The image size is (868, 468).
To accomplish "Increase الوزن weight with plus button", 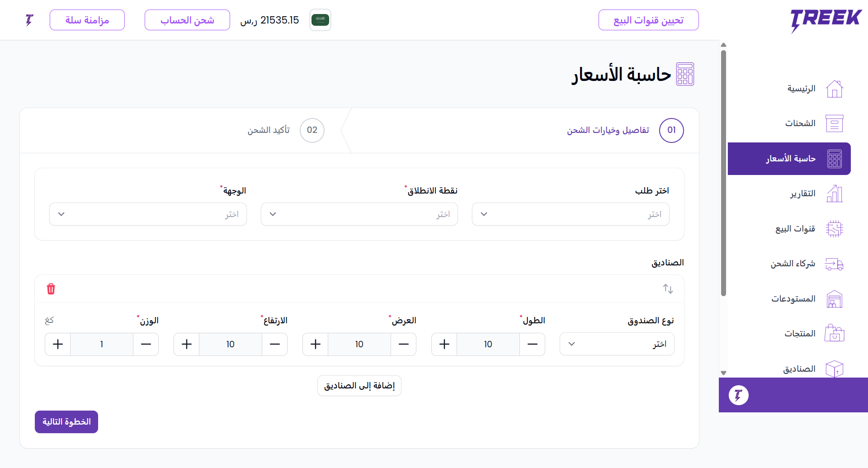I will tap(58, 345).
